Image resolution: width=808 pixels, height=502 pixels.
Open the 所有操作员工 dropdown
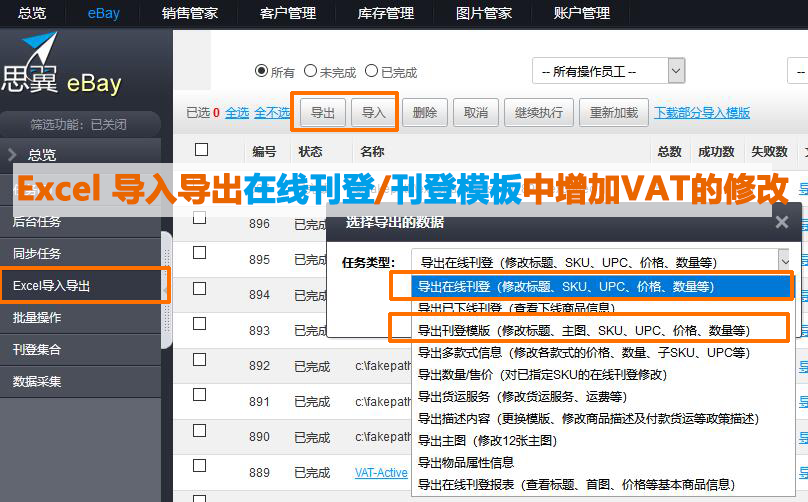pos(609,71)
